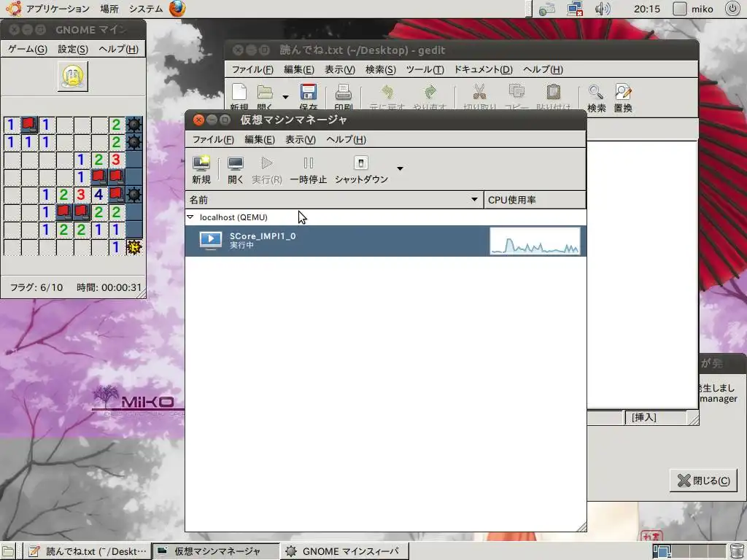Pause the VM with 一時停止
Screen dimensions: 747x560
[309, 169]
